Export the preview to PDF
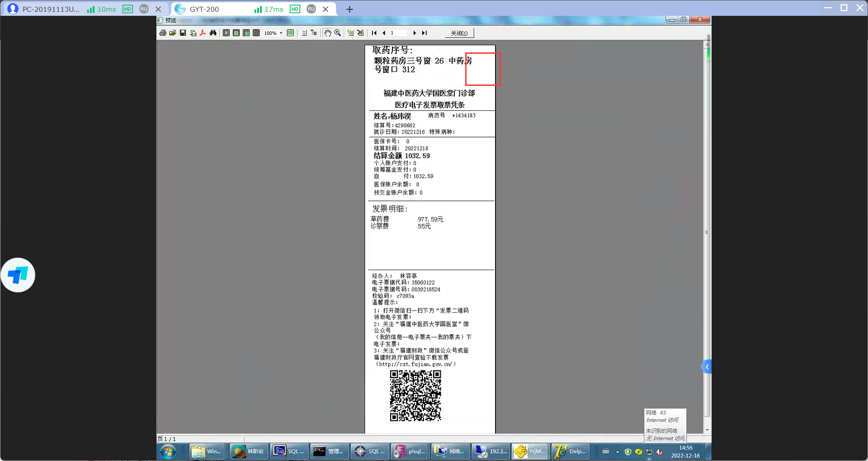868x461 pixels. (203, 33)
